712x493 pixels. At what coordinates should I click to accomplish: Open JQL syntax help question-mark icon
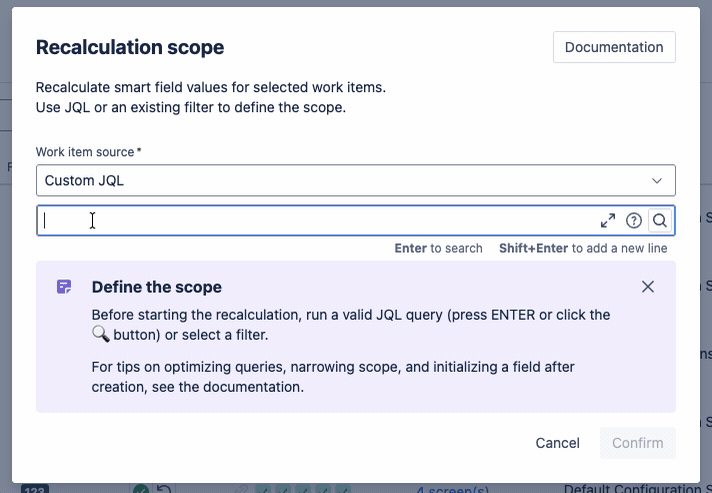pyautogui.click(x=634, y=221)
